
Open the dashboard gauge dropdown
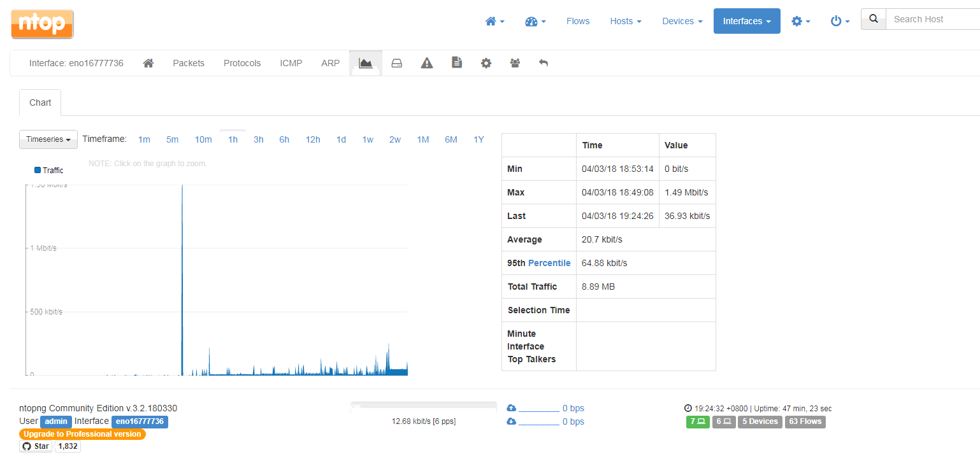pyautogui.click(x=535, y=21)
